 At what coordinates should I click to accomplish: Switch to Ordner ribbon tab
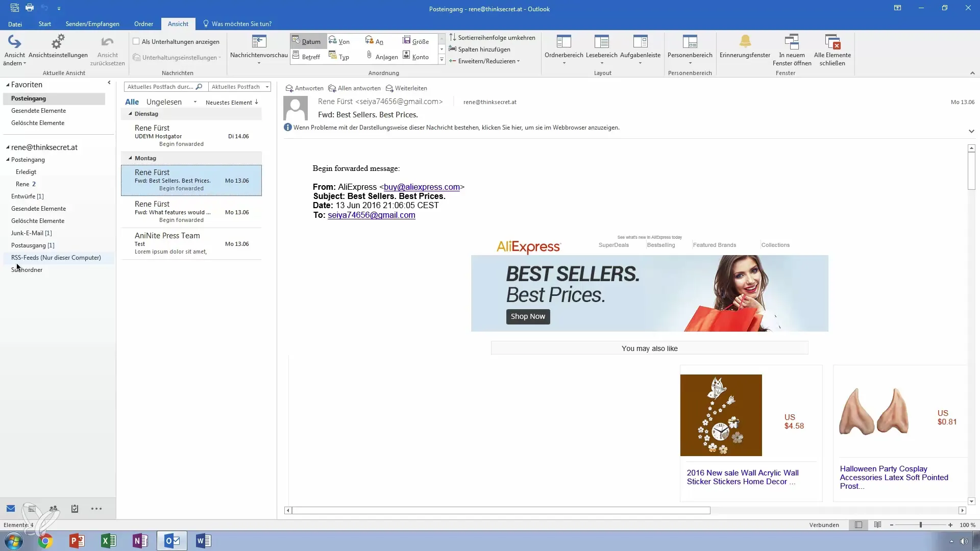(x=143, y=24)
